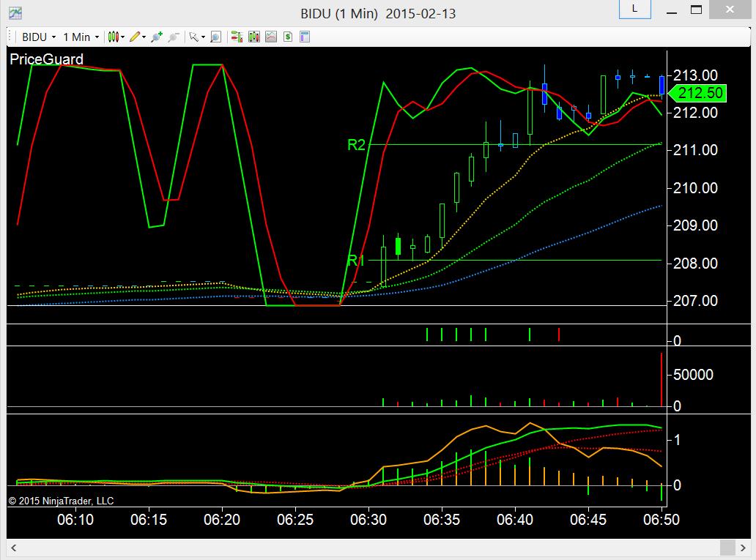
Task: Expand the drawing tools dropdown arrow
Action: pos(144,37)
